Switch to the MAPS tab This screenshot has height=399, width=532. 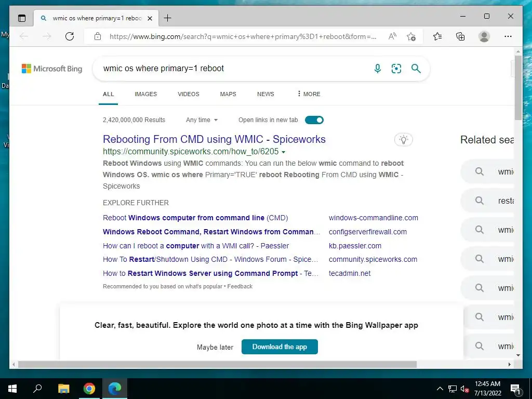click(228, 95)
